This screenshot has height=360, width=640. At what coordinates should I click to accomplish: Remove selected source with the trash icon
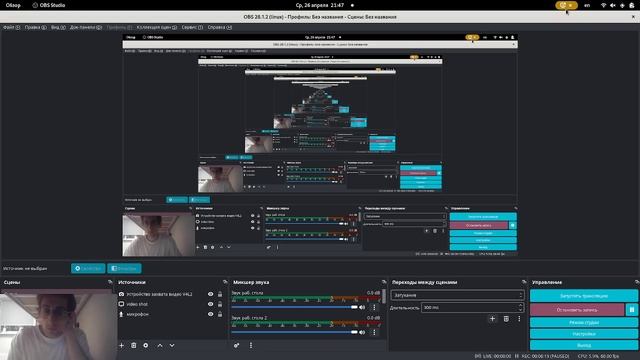tap(133, 345)
